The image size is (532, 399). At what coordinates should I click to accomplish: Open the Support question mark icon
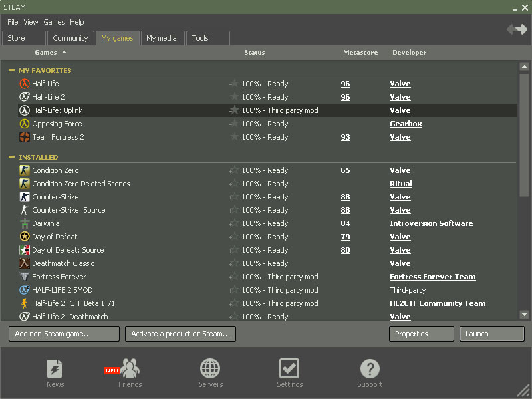[x=370, y=368]
